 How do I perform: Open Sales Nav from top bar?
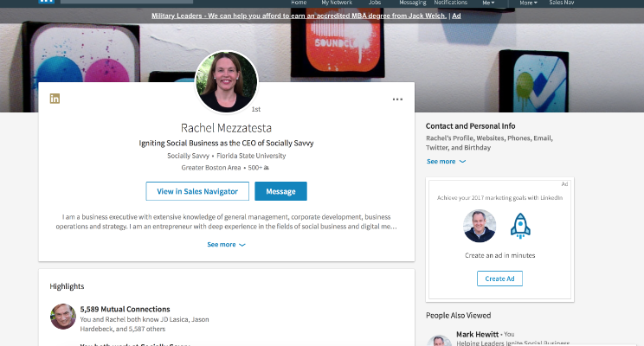coord(562,3)
